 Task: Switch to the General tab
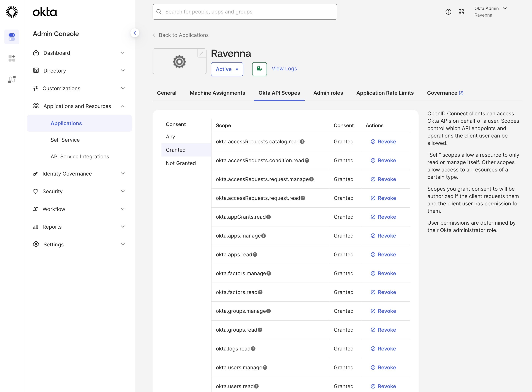click(167, 93)
